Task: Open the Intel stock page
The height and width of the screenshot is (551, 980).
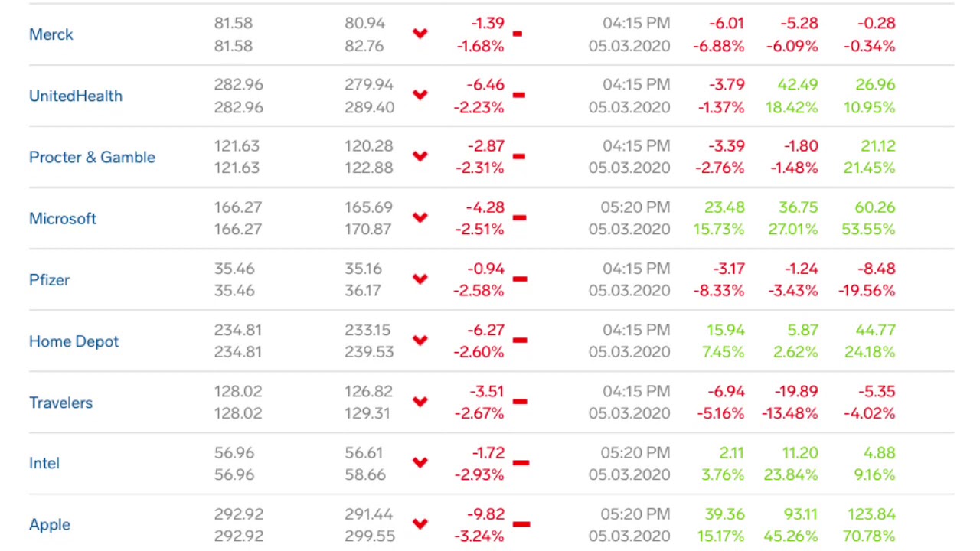Action: 44,463
